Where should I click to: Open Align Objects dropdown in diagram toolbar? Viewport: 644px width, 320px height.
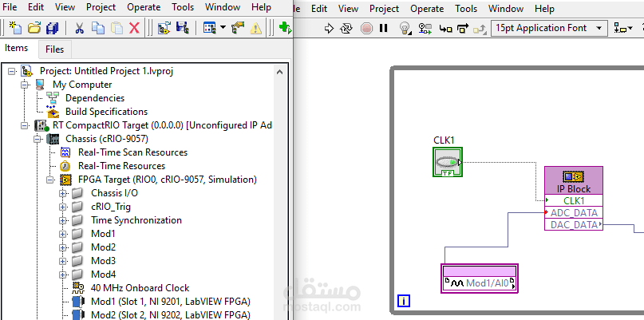tap(623, 28)
